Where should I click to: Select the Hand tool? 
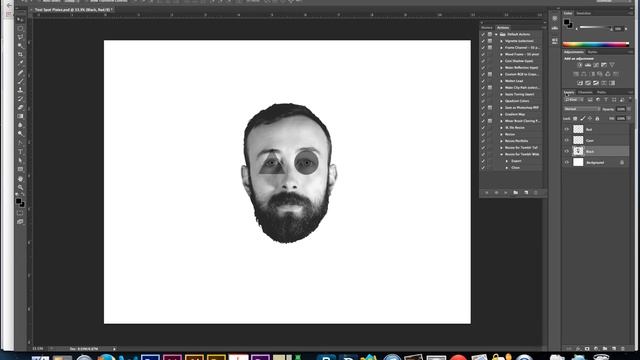click(20, 179)
